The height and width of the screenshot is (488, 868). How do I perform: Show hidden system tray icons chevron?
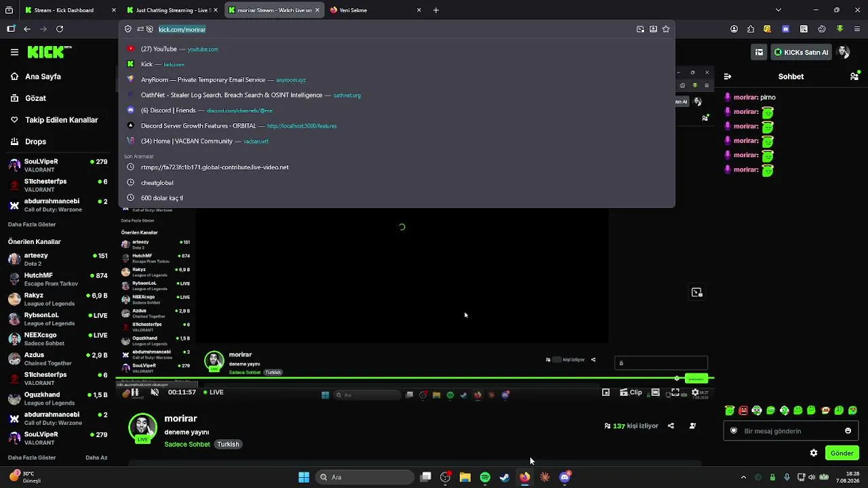(743, 477)
